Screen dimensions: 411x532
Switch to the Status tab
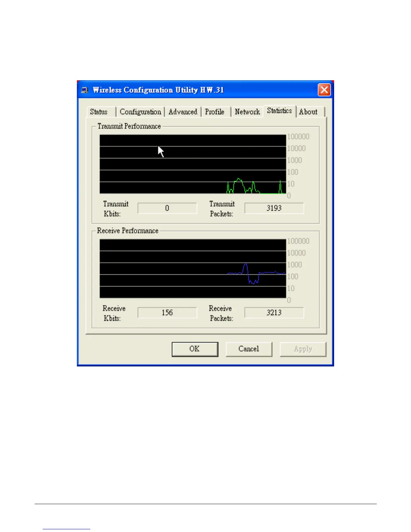[101, 112]
